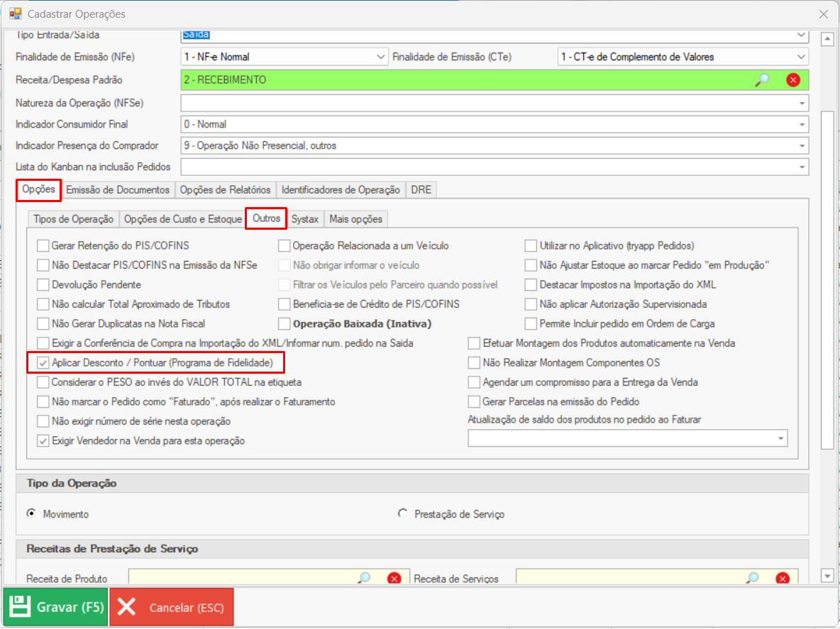Click the magnifier icon in Receita de Serviços
Image resolution: width=840 pixels, height=629 pixels.
click(x=753, y=578)
